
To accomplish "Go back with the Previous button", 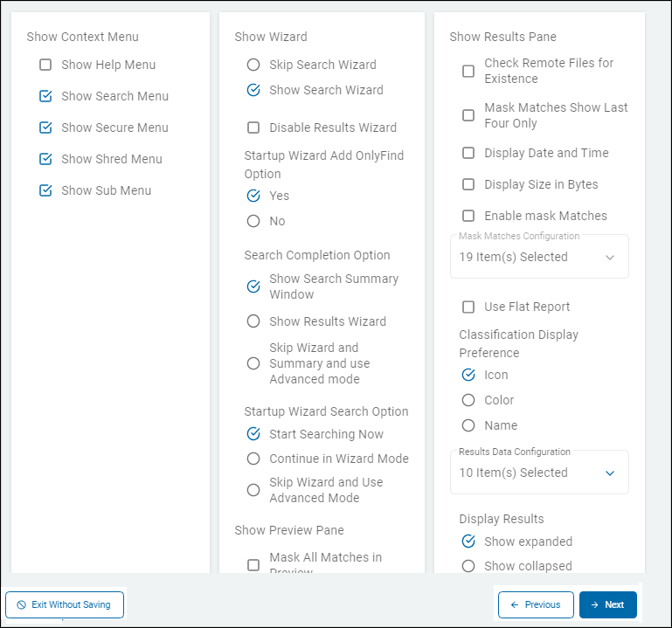I will point(536,604).
